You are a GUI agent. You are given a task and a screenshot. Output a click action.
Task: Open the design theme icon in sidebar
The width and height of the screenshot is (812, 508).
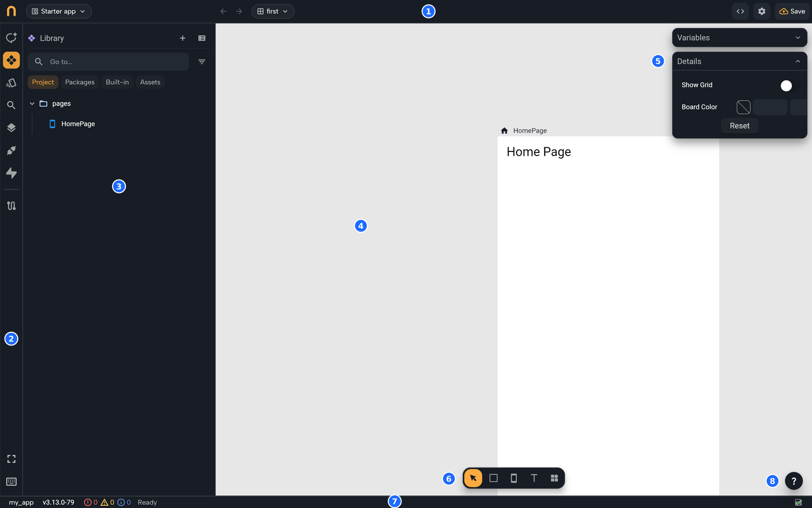click(x=11, y=83)
